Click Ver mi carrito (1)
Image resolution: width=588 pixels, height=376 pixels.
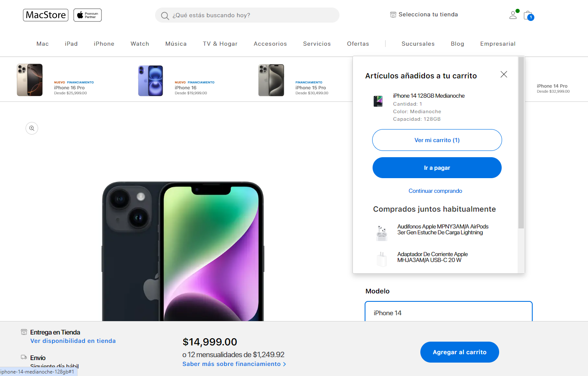pyautogui.click(x=437, y=140)
